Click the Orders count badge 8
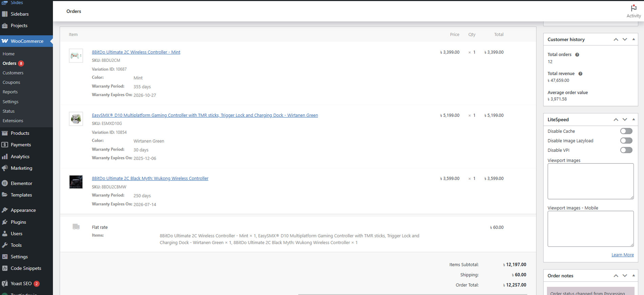The height and width of the screenshot is (295, 644). point(21,63)
